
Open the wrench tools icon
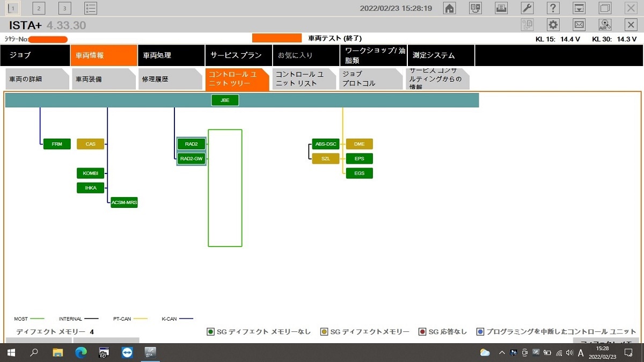pyautogui.click(x=527, y=8)
